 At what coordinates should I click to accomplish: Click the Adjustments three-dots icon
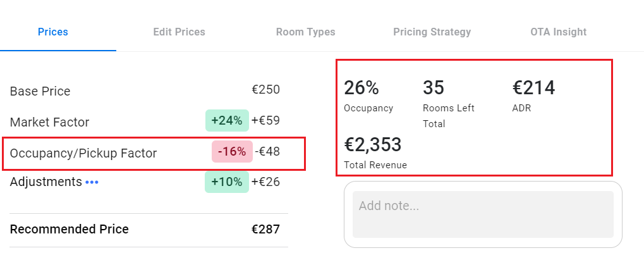92,182
